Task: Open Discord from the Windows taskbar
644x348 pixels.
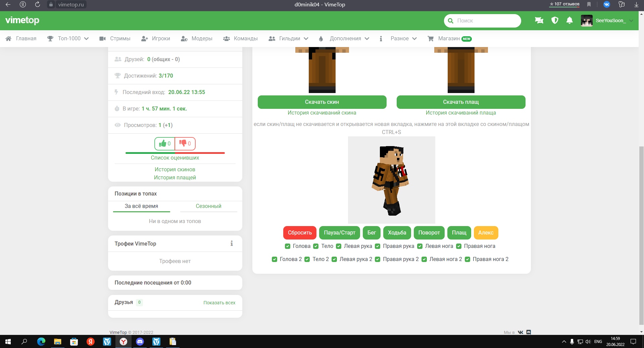Action: (140, 342)
